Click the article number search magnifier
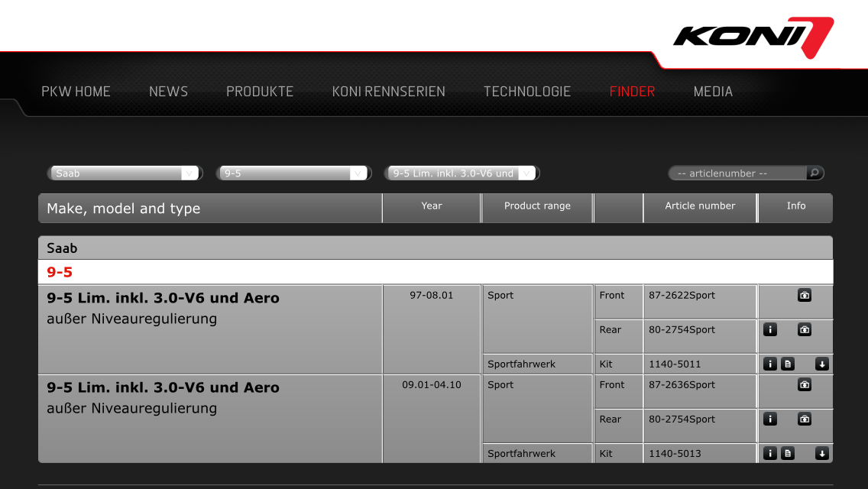The image size is (868, 489). (x=815, y=173)
